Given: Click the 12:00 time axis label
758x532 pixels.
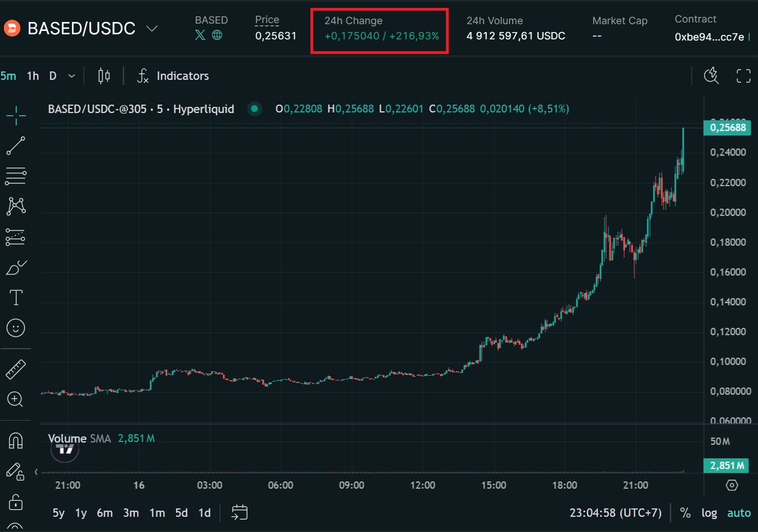Looking at the screenshot, I should (422, 485).
